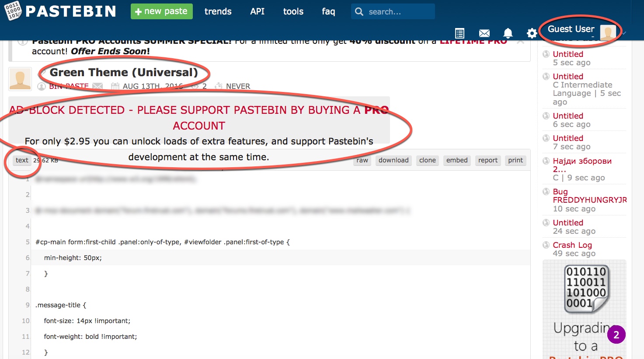Click the purple notification badge showing 2
The width and height of the screenshot is (644, 359).
[x=616, y=335]
